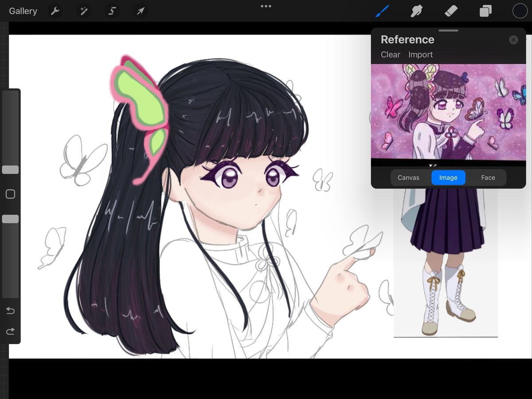Open the Adjustments magic wand menu
532x399 pixels.
tap(83, 11)
